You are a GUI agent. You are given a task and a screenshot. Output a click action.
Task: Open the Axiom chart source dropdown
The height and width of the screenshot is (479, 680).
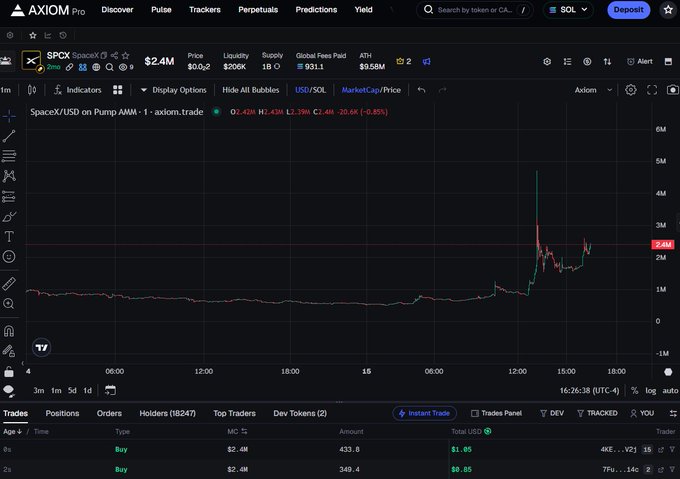(593, 90)
